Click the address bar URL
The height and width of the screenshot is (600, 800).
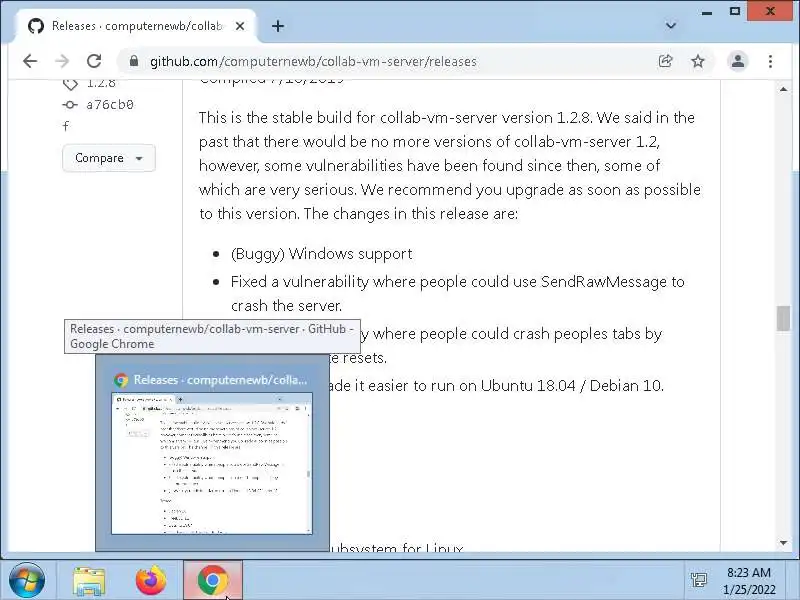tap(313, 61)
